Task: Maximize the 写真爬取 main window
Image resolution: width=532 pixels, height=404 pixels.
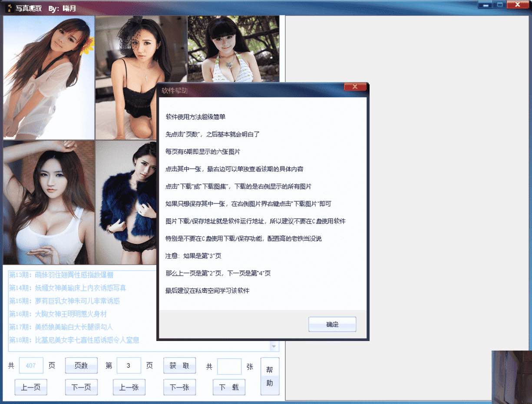Action: (x=500, y=5)
